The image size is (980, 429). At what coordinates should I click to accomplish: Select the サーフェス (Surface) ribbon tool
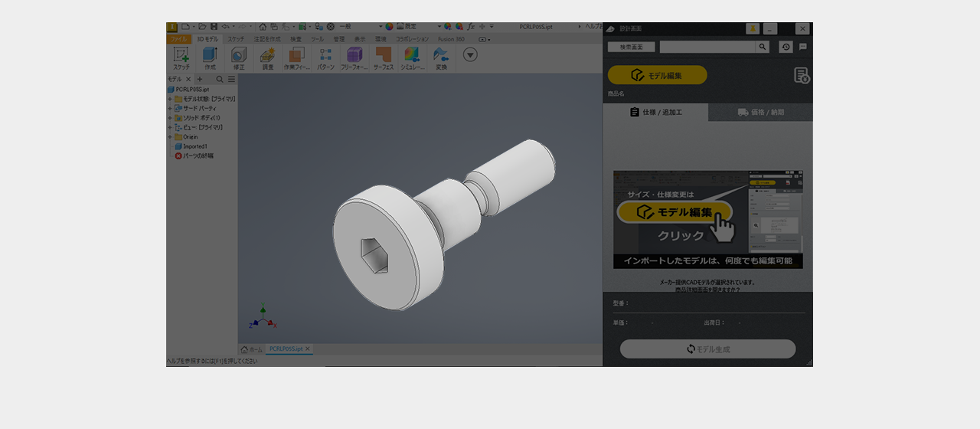pyautogui.click(x=383, y=55)
